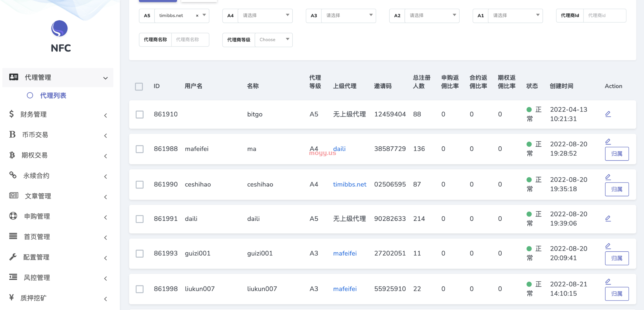Click the 风控管理 list icon
The image size is (644, 310).
coord(13,277)
